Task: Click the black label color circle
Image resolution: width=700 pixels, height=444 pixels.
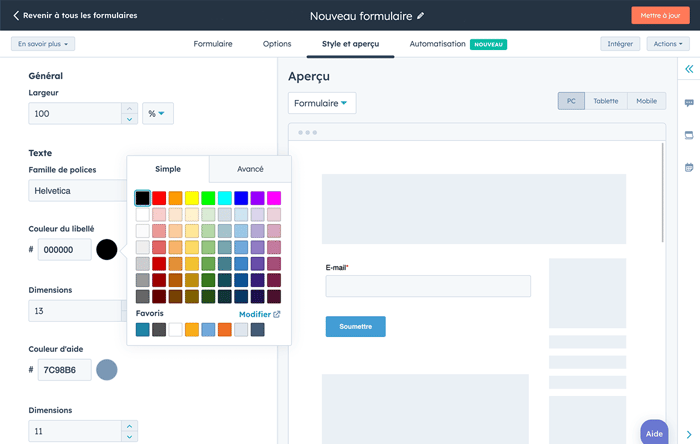Action: click(106, 250)
